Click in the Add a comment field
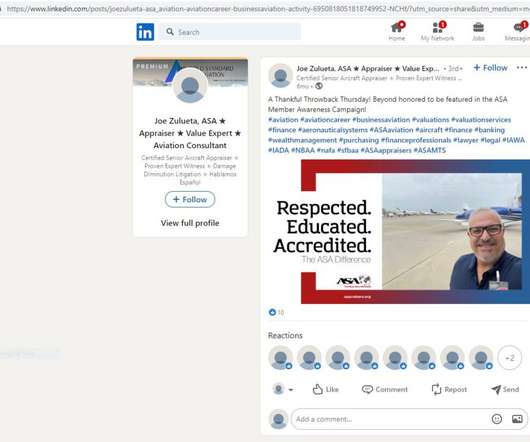The height and width of the screenshot is (442, 530). click(x=409, y=419)
